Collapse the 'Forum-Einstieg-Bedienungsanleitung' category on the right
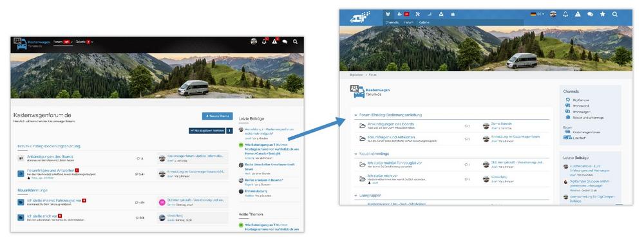The height and width of the screenshot is (249, 644). pyautogui.click(x=355, y=115)
